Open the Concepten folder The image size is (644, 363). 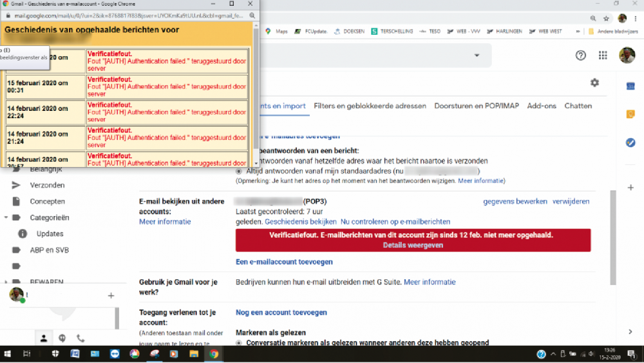47,201
